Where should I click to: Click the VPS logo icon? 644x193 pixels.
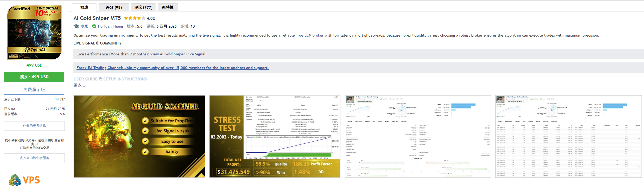tap(15, 180)
